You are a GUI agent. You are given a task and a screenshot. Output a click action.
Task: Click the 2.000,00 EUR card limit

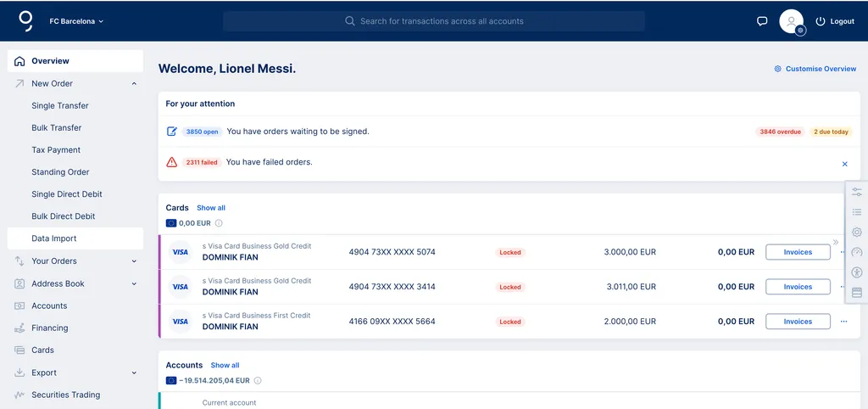630,322
